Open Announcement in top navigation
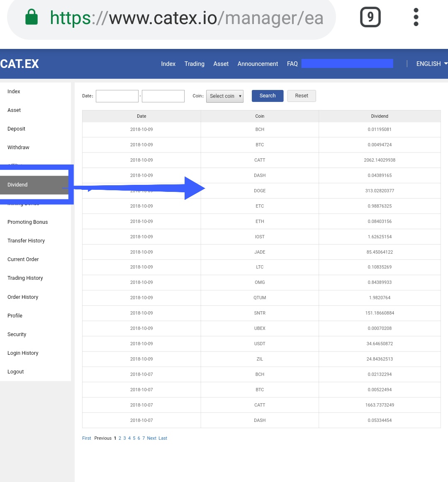Screen dimensions: 448x482 [258, 64]
